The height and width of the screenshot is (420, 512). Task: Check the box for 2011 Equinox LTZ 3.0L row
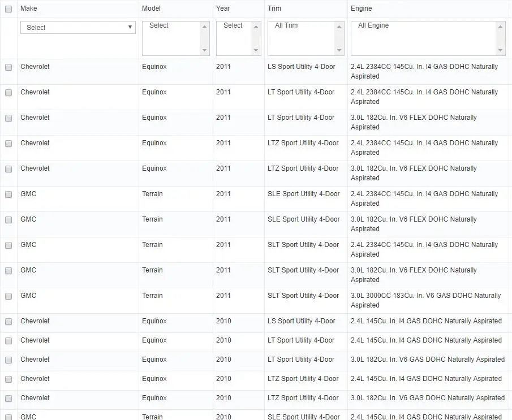point(8,169)
